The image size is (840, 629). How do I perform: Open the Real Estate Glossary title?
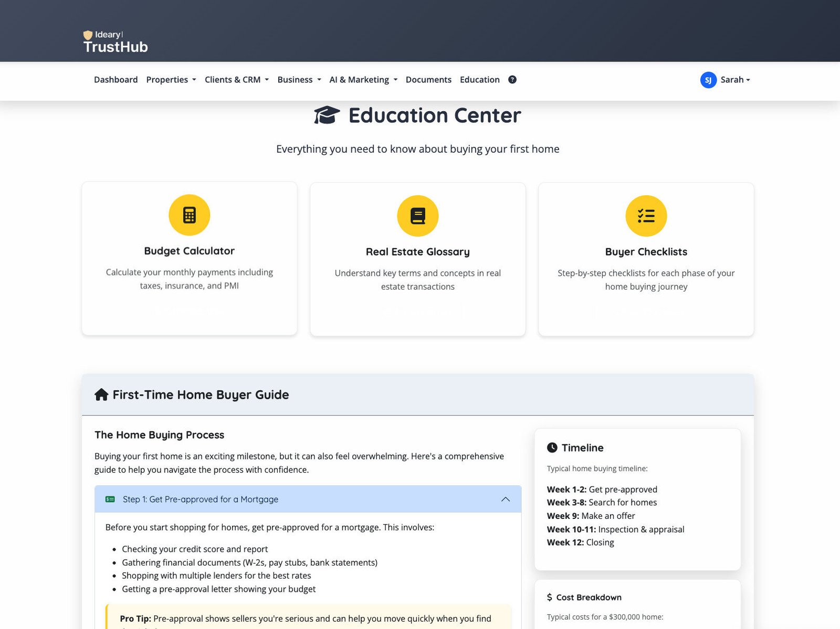tap(418, 252)
